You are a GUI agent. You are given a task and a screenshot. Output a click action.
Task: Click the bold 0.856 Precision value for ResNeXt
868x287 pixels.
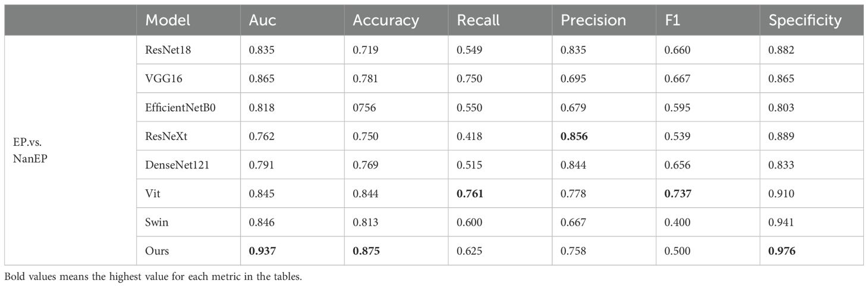[x=574, y=136]
